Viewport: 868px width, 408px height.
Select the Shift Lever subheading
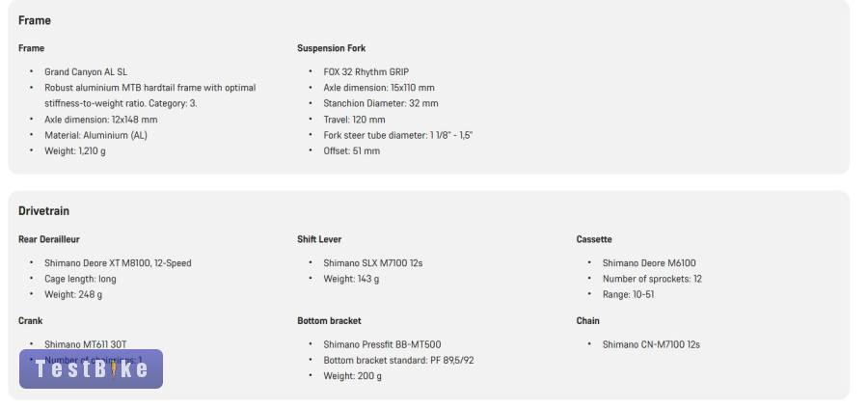pyautogui.click(x=319, y=239)
